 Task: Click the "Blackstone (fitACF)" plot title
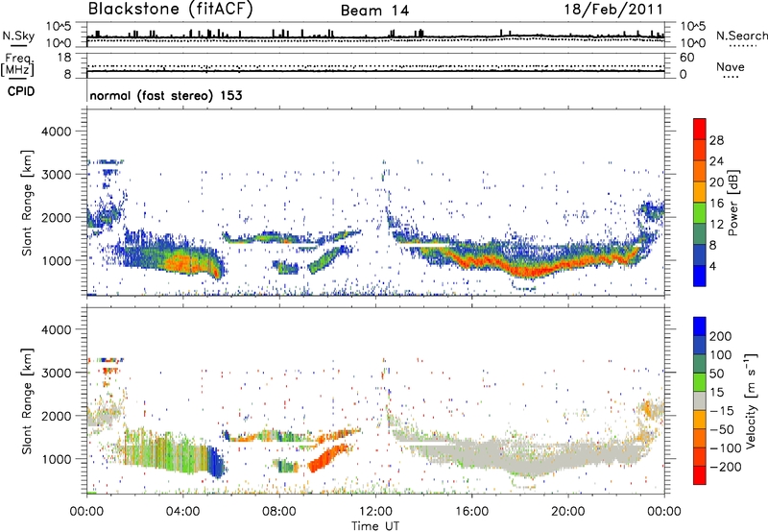pyautogui.click(x=171, y=9)
